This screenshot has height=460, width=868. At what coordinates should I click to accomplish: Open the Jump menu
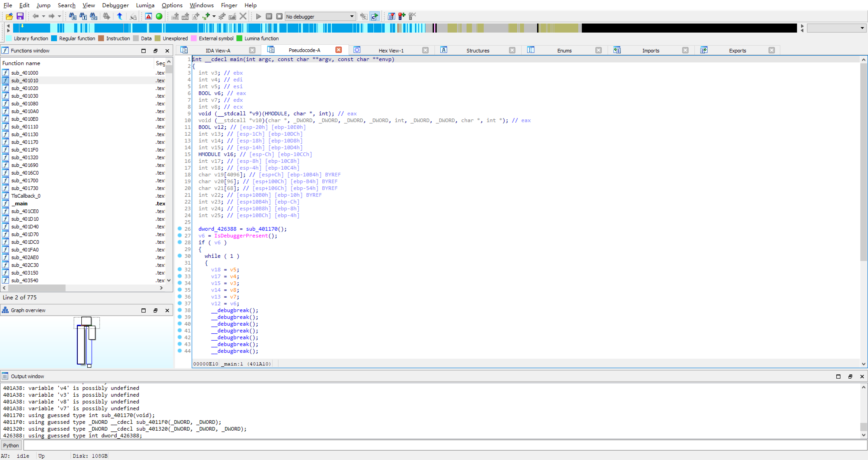[43, 5]
